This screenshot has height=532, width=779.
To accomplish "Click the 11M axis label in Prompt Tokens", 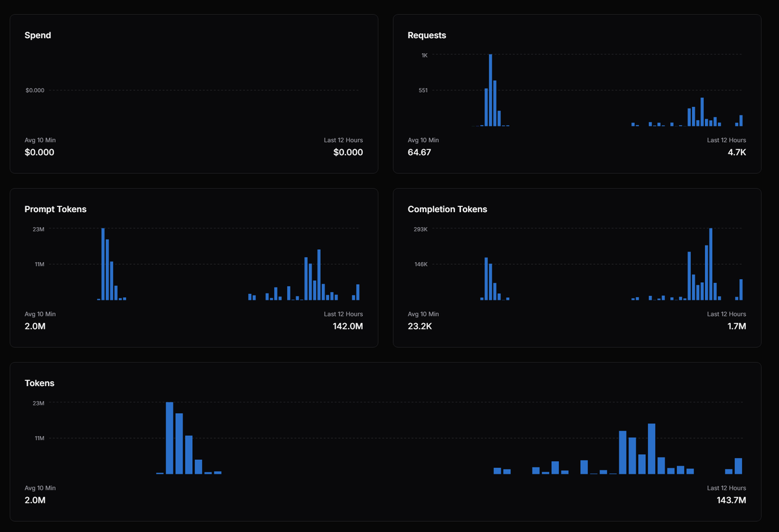I will 39,264.
